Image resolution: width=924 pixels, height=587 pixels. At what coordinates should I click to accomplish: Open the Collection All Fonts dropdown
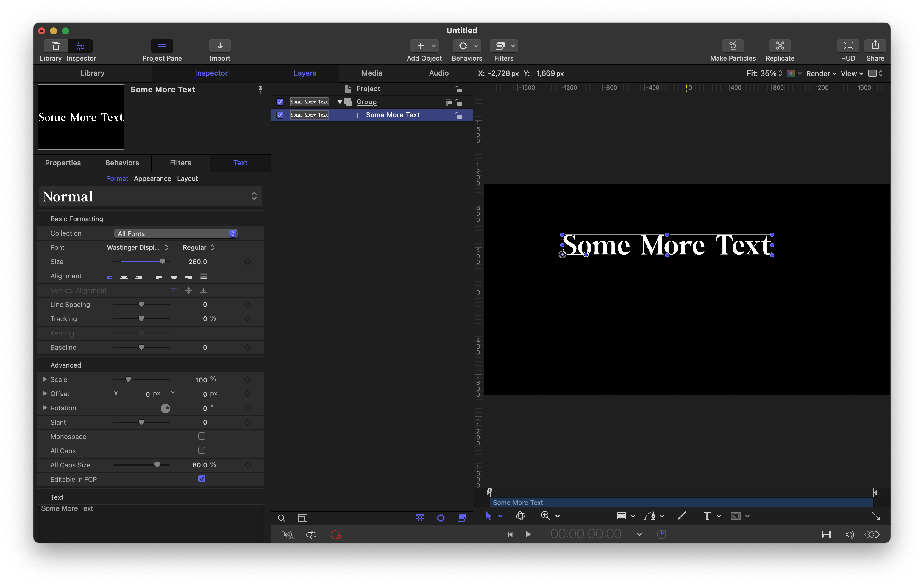(x=176, y=233)
